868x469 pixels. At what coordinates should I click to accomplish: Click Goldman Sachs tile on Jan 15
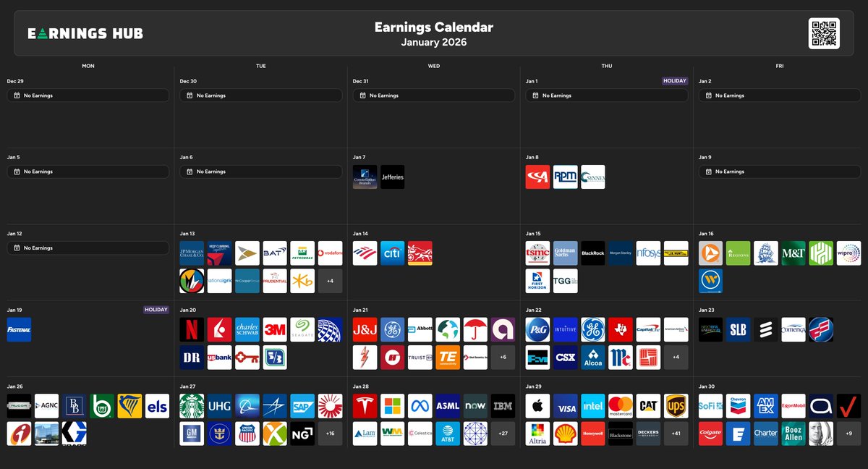pyautogui.click(x=566, y=253)
